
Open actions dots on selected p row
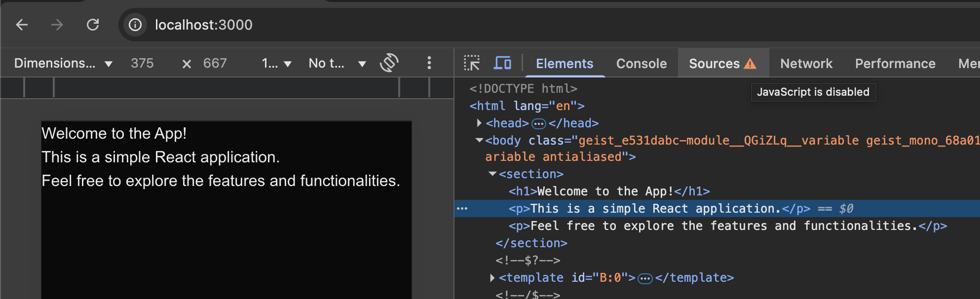pyautogui.click(x=462, y=209)
